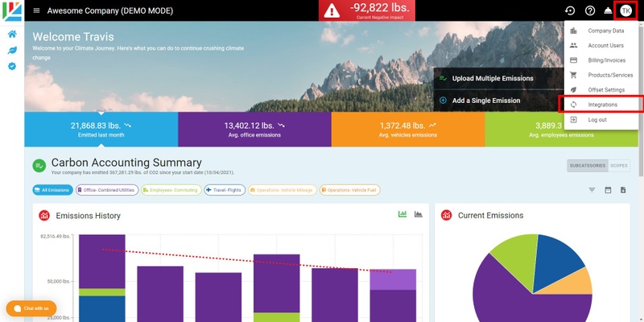Click the TK user avatar
Screen dimensions: 644x322
point(626,10)
